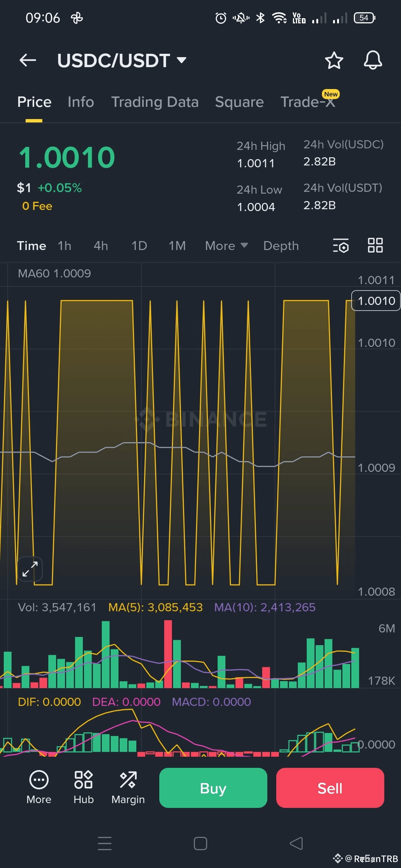Select the 1D chart interval
This screenshot has height=868, width=401.
point(139,246)
